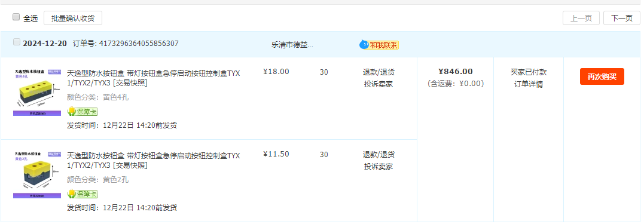Click order number 4173296364055856307
644x224 pixels.
point(139,43)
